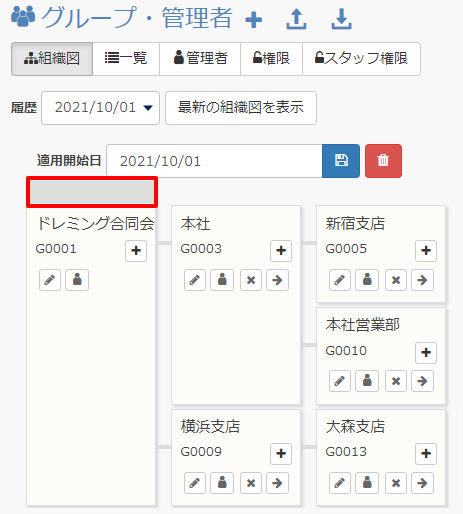This screenshot has width=463, height=514.
Task: Delete with the red trash can button
Action: tap(383, 161)
